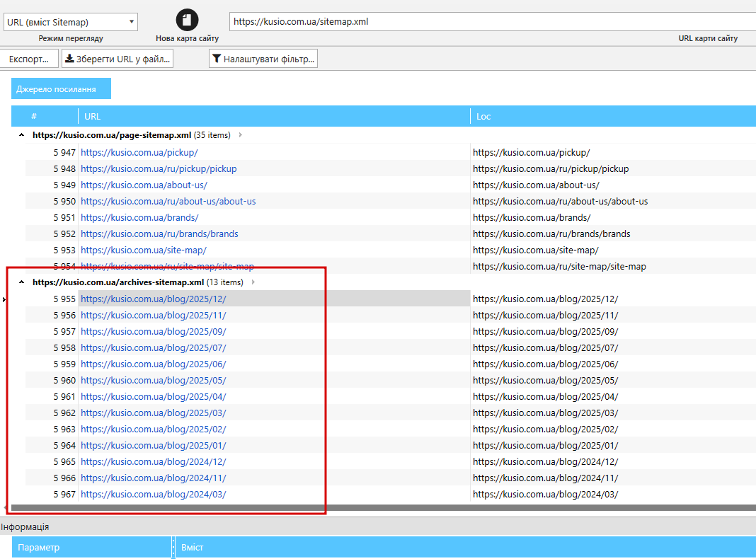This screenshot has height=559, width=756.
Task: Collapse the archives-sitemap.xml group
Action: tap(22, 282)
